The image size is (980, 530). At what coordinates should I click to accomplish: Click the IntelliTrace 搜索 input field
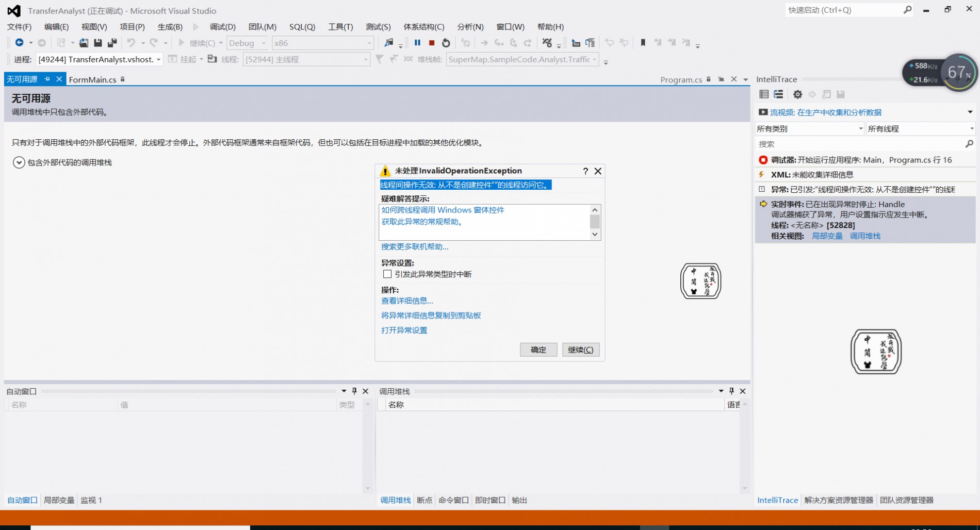pyautogui.click(x=860, y=144)
